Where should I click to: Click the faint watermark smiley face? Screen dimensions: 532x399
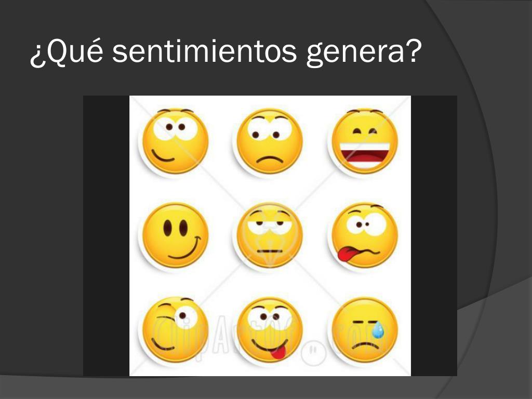pos(313,352)
